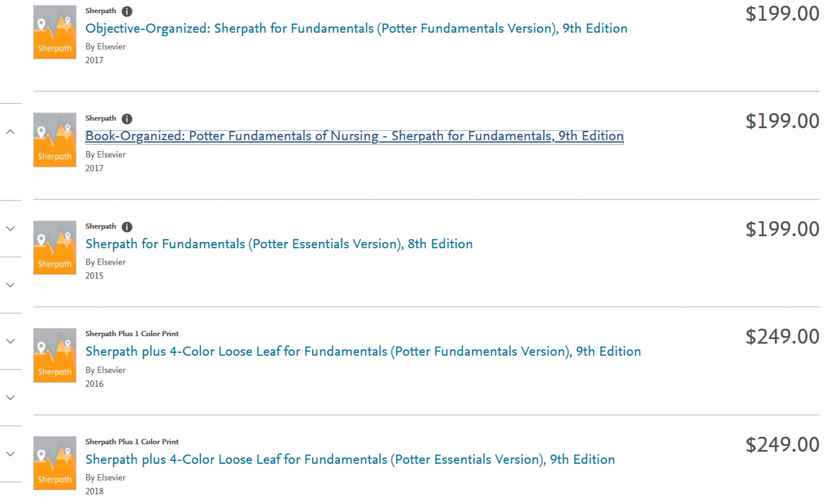832x504 pixels.
Task: Expand down chevron beside Potter Essentials 8th Edition row
Action: pos(10,229)
